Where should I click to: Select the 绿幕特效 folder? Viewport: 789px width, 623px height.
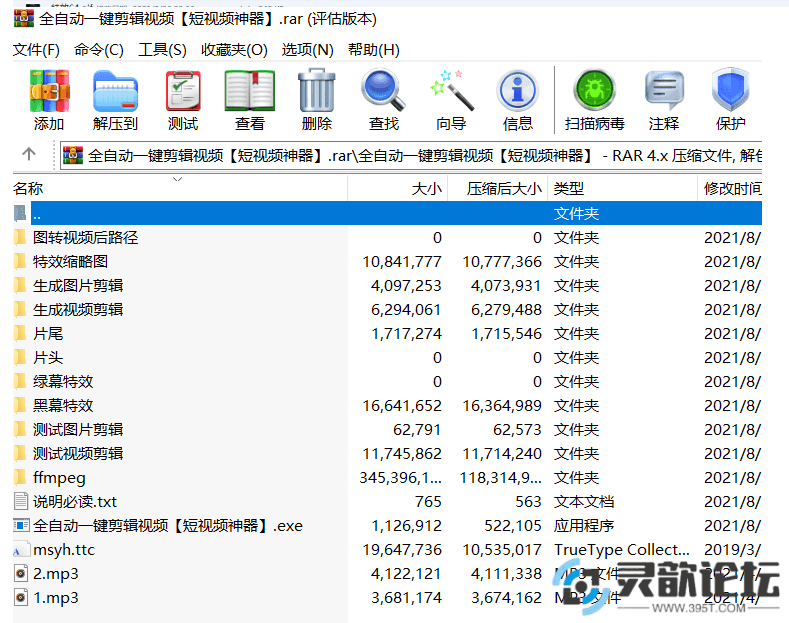click(x=63, y=381)
